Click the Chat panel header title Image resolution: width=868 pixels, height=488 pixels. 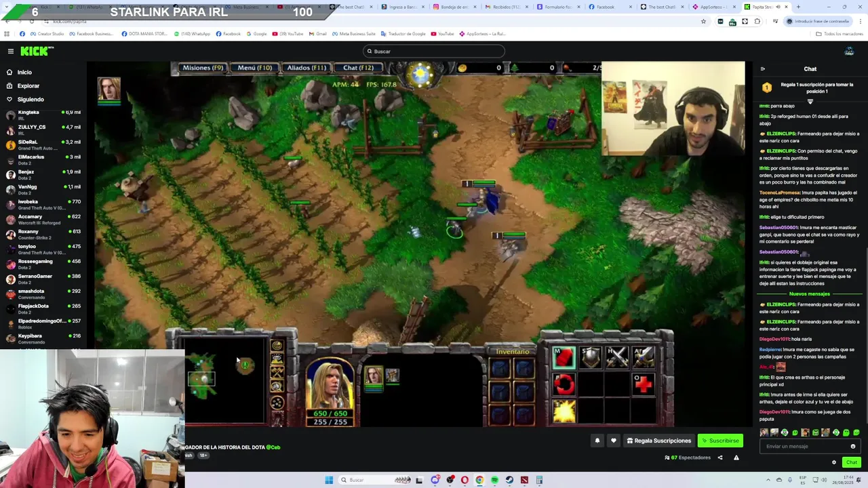pos(810,69)
